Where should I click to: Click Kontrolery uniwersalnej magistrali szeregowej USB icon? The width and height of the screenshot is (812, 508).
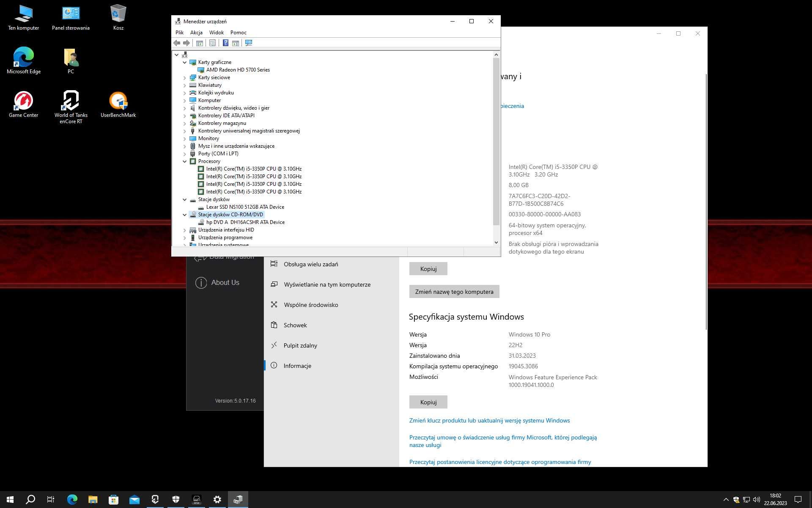(193, 131)
